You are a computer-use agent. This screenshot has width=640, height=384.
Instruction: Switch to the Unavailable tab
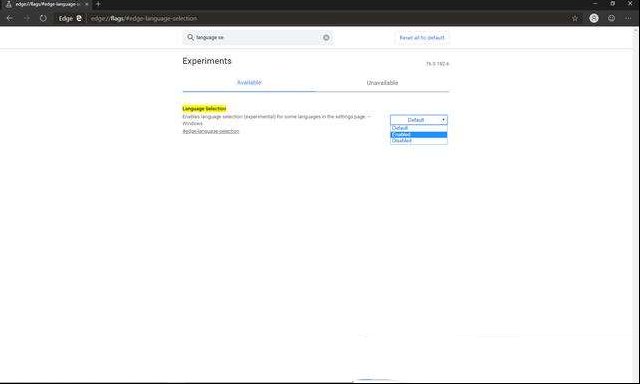(382, 82)
